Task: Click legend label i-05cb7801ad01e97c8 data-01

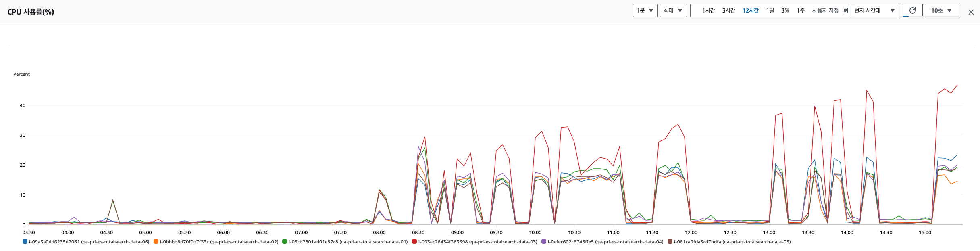Action: coord(348,242)
